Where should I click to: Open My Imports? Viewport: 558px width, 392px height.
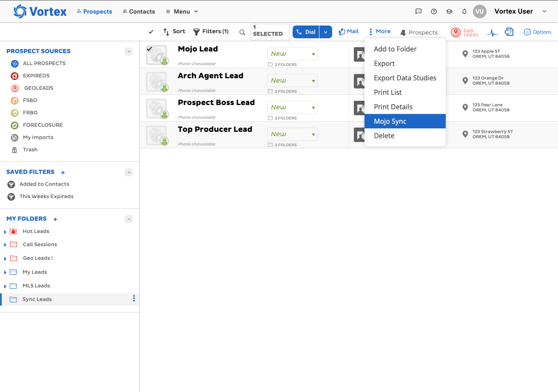click(x=32, y=137)
